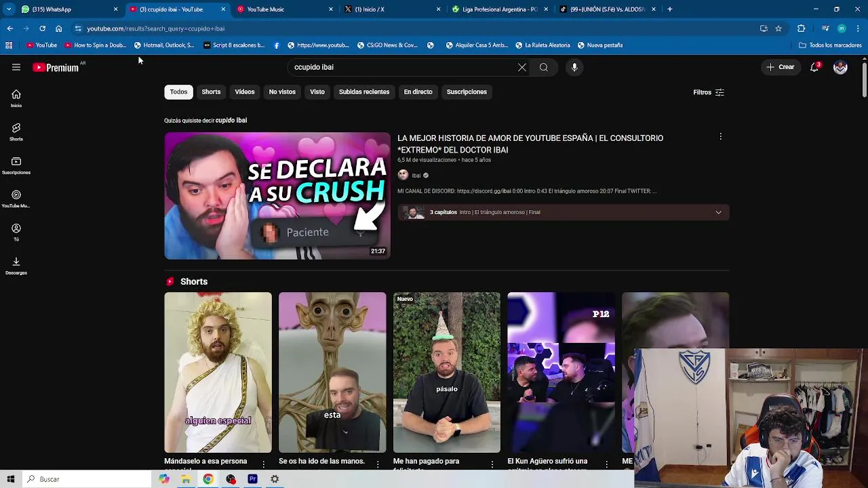
Task: Go to Inicio in sidebar
Action: (16, 98)
